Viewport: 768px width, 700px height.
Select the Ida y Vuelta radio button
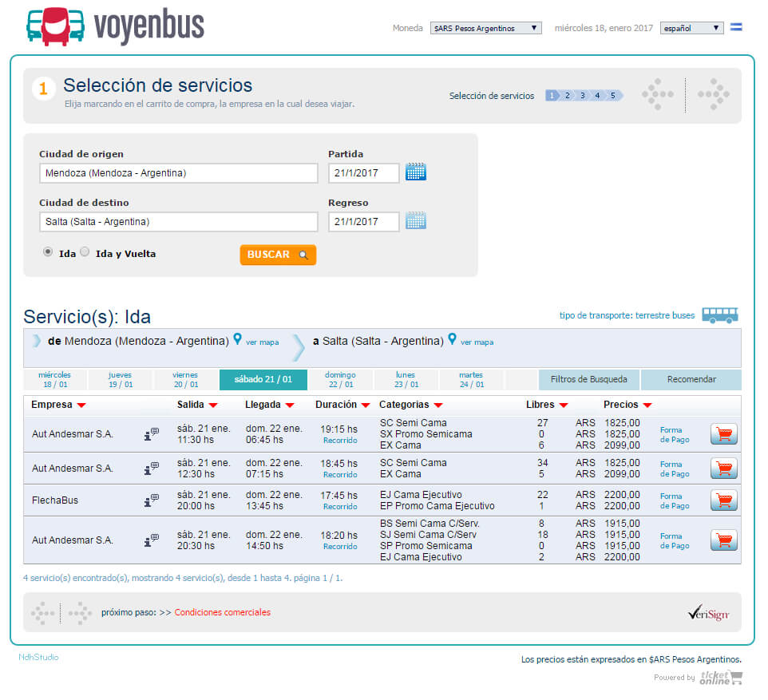pos(85,252)
